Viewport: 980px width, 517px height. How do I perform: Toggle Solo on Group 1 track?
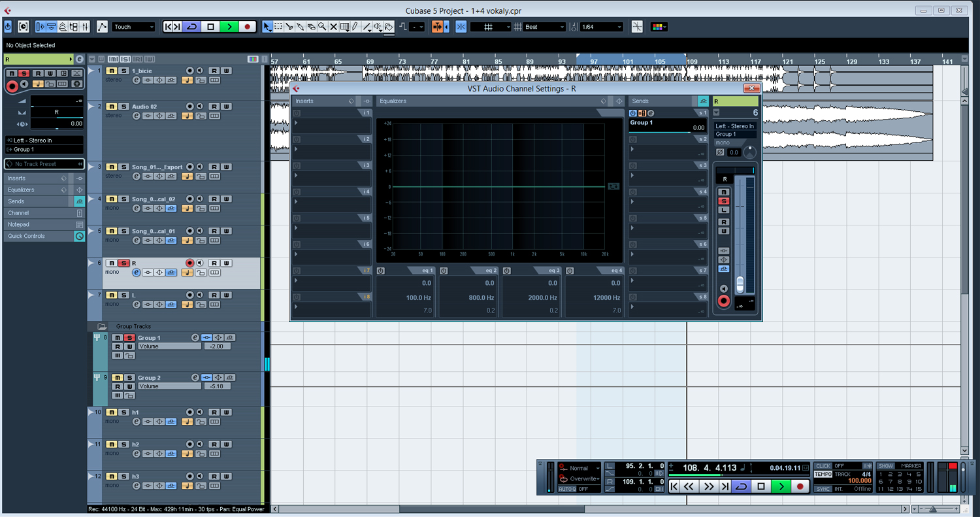pyautogui.click(x=129, y=338)
